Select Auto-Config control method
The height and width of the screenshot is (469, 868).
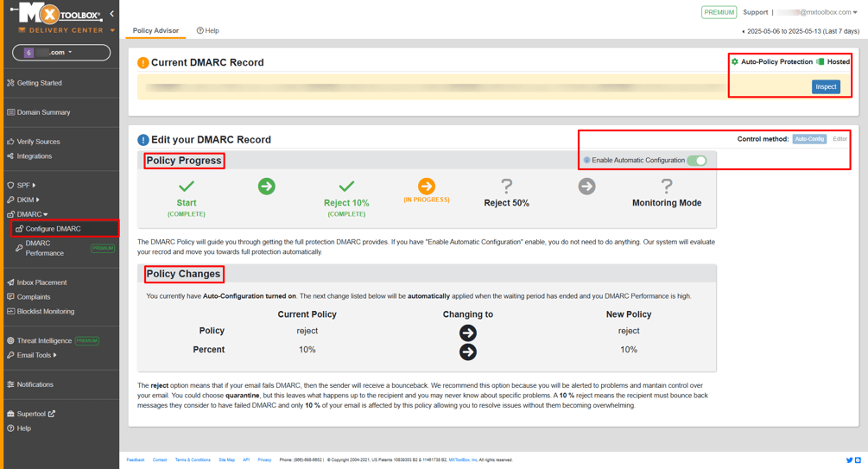click(x=809, y=139)
